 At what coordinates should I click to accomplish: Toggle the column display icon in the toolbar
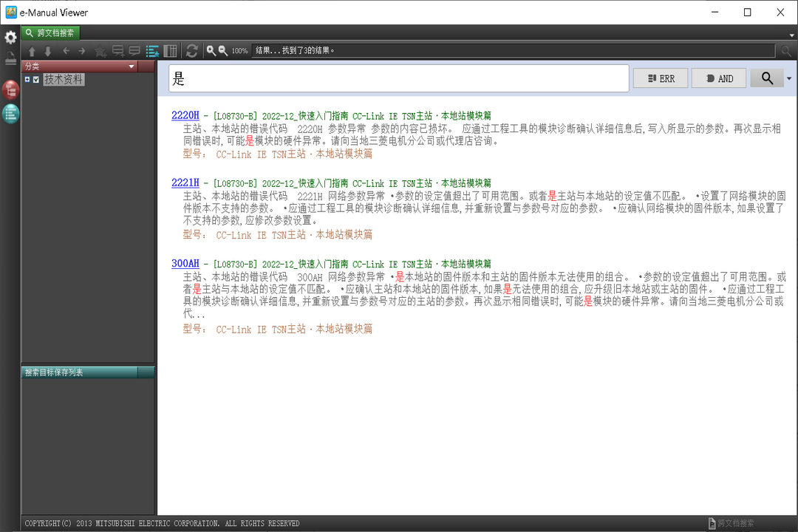170,51
